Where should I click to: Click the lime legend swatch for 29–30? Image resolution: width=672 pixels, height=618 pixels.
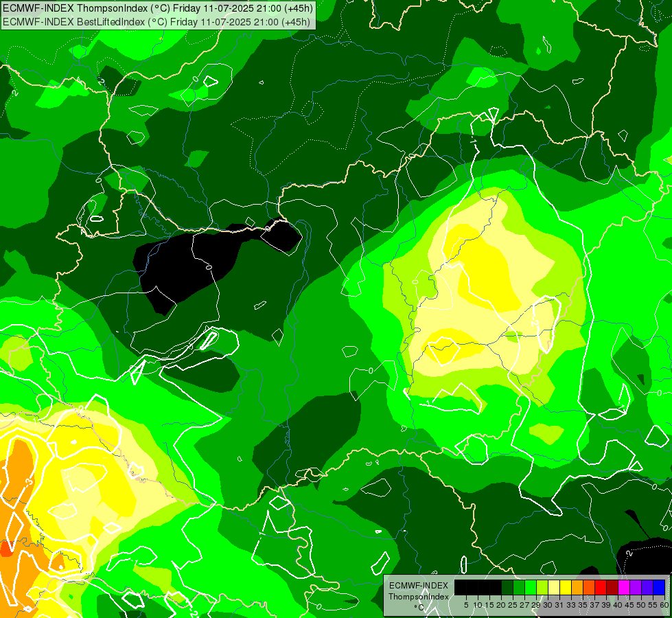[x=542, y=588]
